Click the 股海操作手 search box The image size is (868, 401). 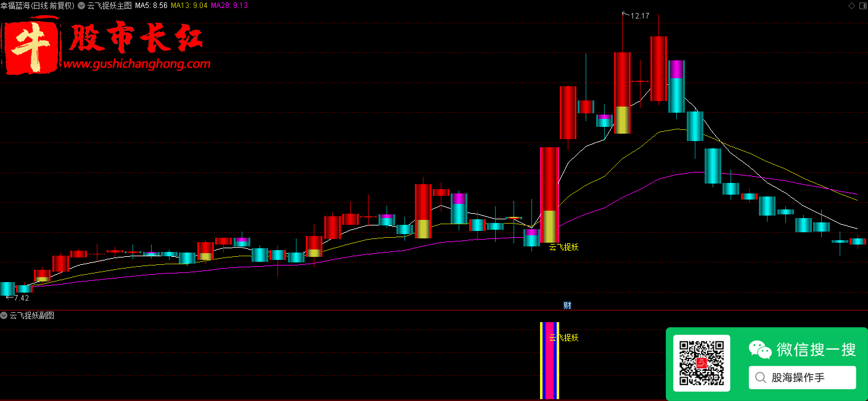tap(802, 378)
